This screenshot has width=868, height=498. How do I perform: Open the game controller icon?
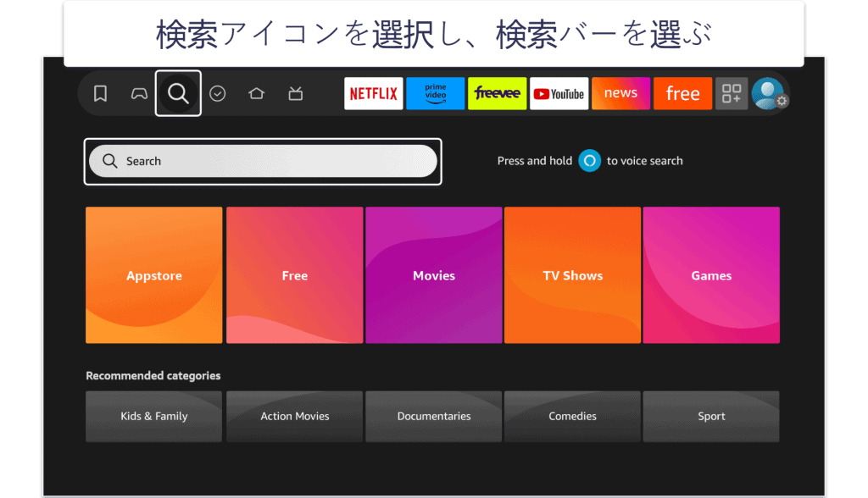pos(139,93)
